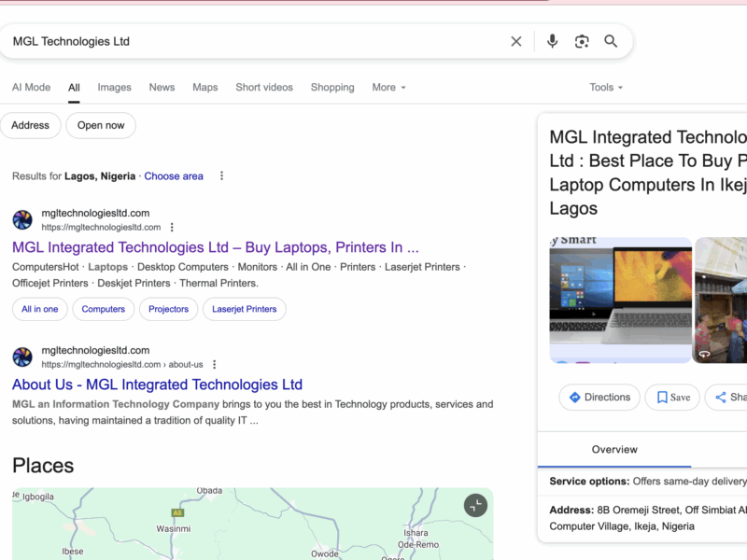Open the street view storefront thumbnail
The width and height of the screenshot is (747, 560).
click(x=721, y=300)
